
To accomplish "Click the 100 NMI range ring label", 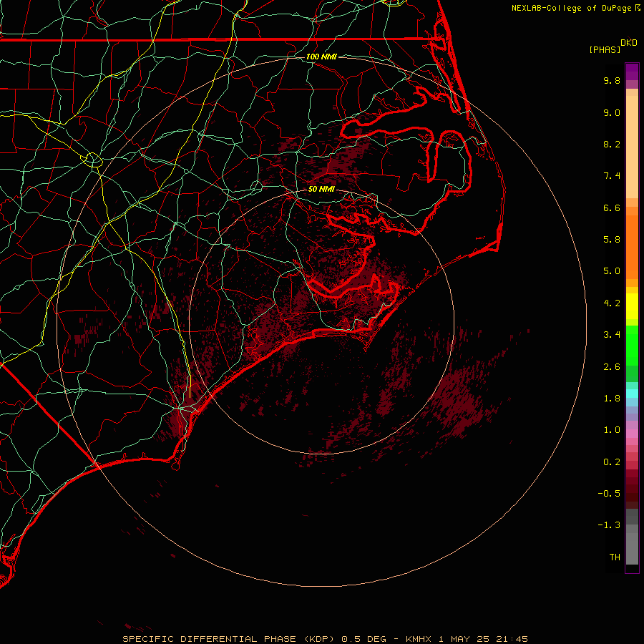I will (x=321, y=57).
